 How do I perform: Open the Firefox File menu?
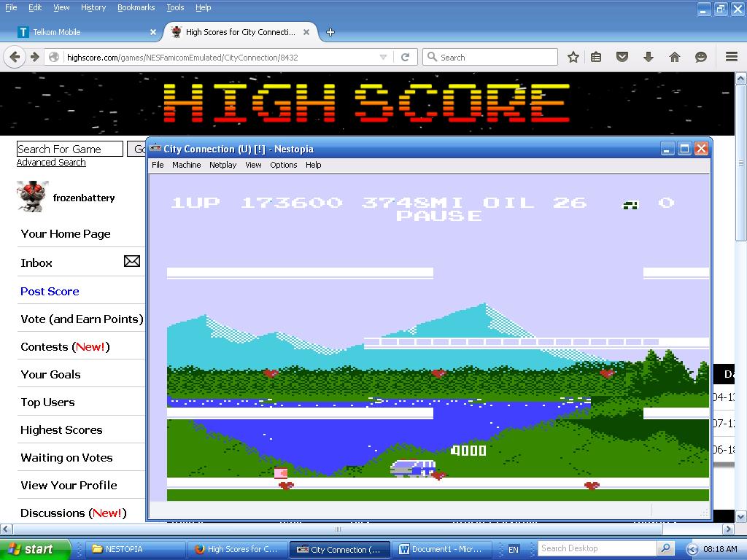pyautogui.click(x=11, y=7)
